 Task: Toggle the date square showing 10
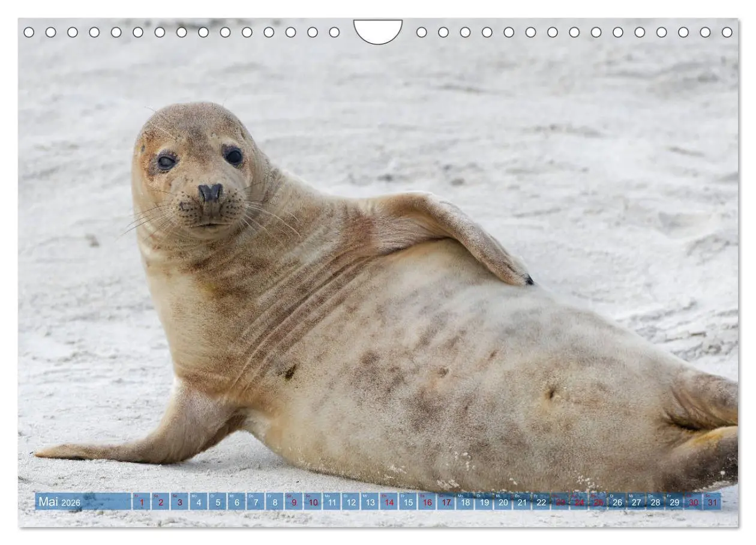[x=313, y=503]
